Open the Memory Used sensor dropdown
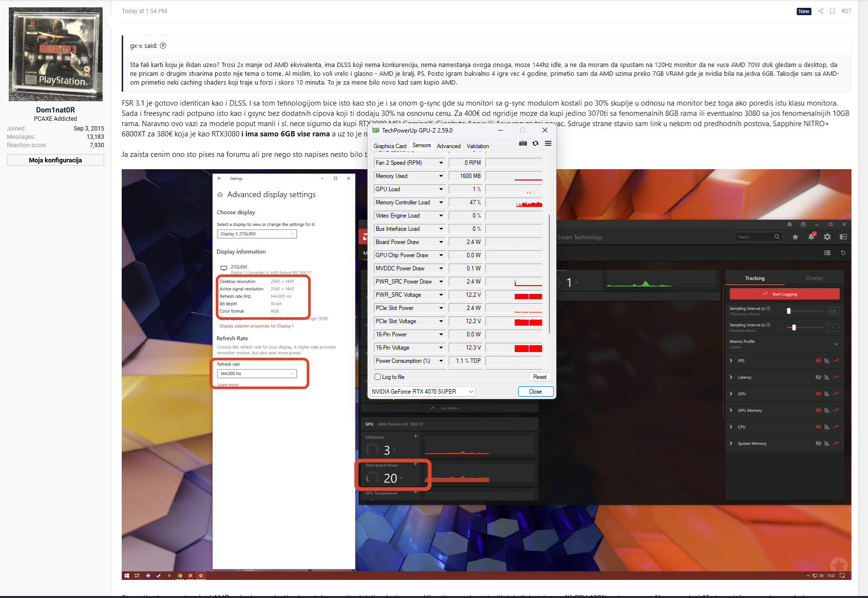 click(x=441, y=176)
